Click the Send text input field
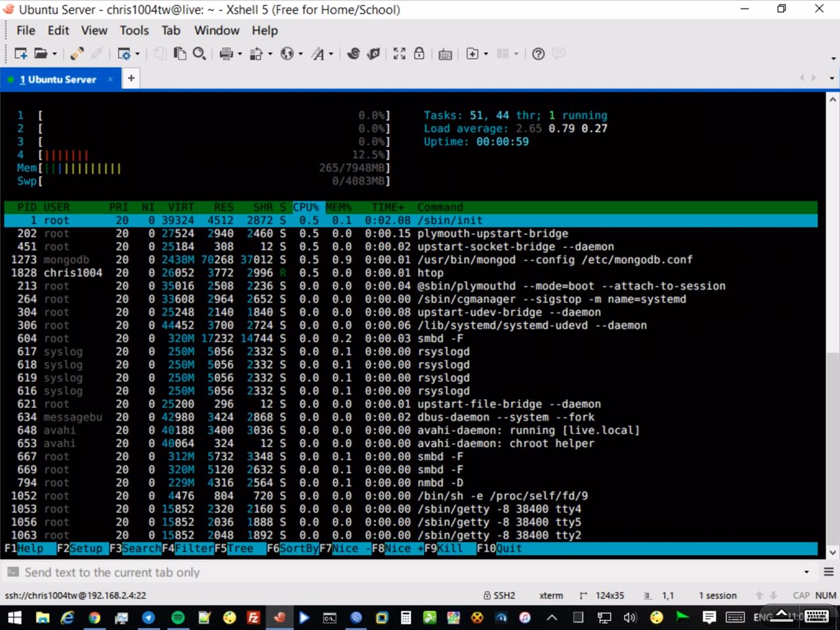This screenshot has width=840, height=630. pos(394,572)
